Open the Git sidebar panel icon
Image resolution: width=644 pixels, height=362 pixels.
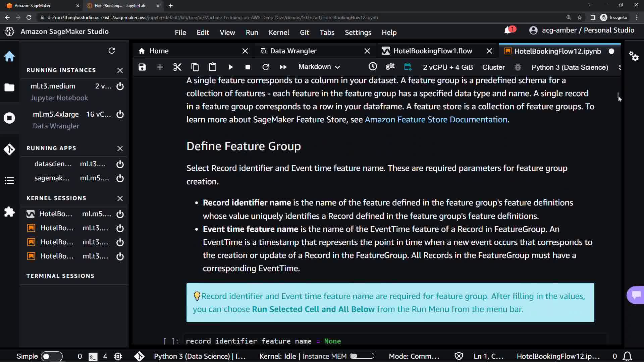[9, 149]
